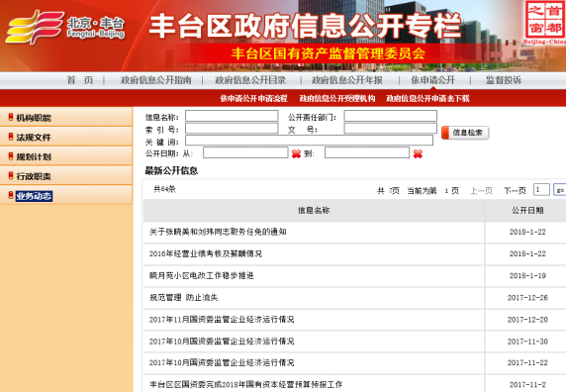Focus the 索引号 input field
Image resolution: width=566 pixels, height=392 pixels.
[232, 129]
